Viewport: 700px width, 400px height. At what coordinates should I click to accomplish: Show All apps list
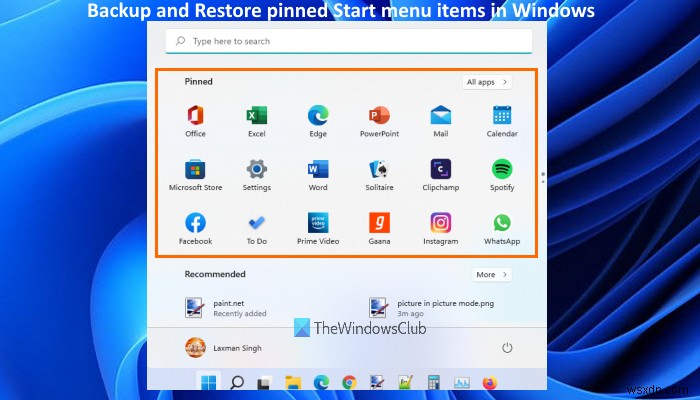487,82
